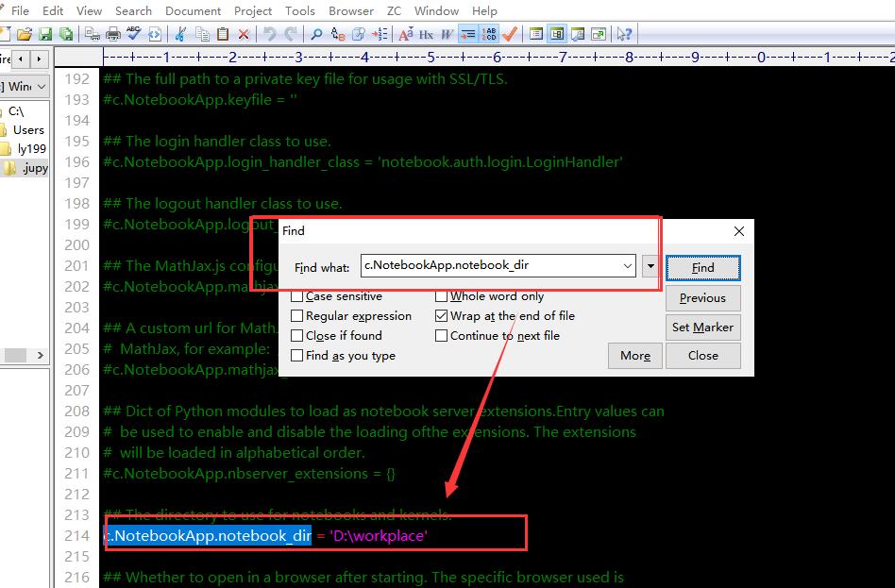The width and height of the screenshot is (895, 588).
Task: Open the black arrow menu beside Find what
Action: (x=650, y=267)
